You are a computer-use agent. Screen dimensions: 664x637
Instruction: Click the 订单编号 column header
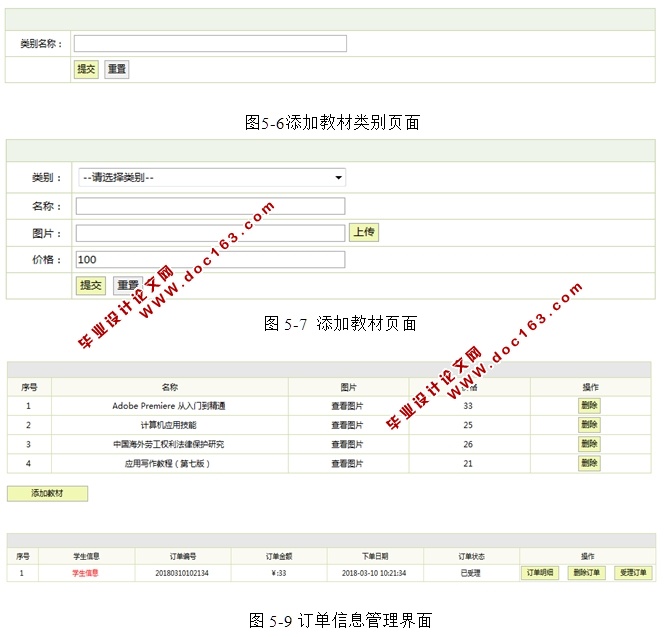[x=183, y=556]
